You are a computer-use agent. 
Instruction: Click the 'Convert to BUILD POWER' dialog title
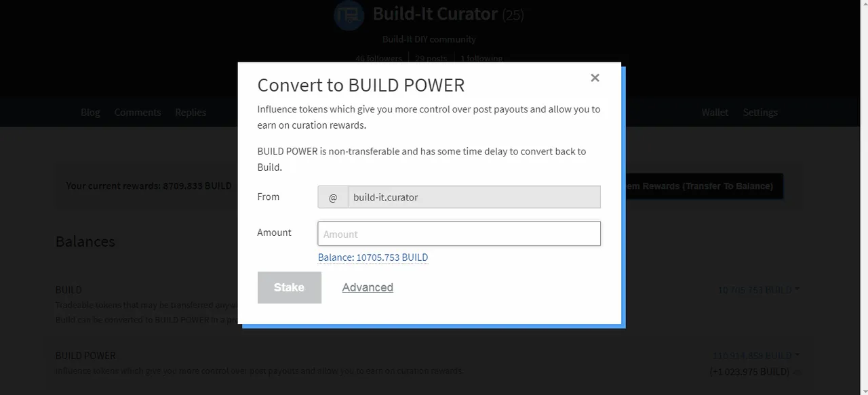(361, 85)
